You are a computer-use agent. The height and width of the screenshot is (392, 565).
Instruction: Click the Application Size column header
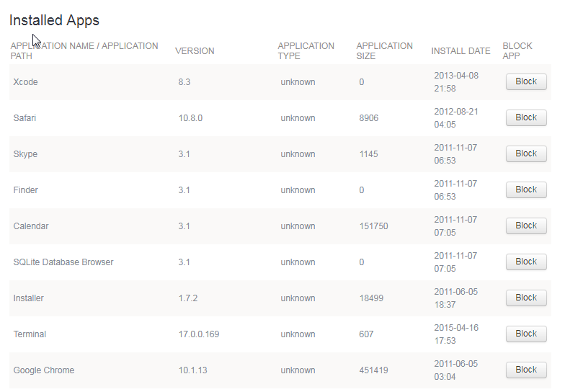[385, 50]
